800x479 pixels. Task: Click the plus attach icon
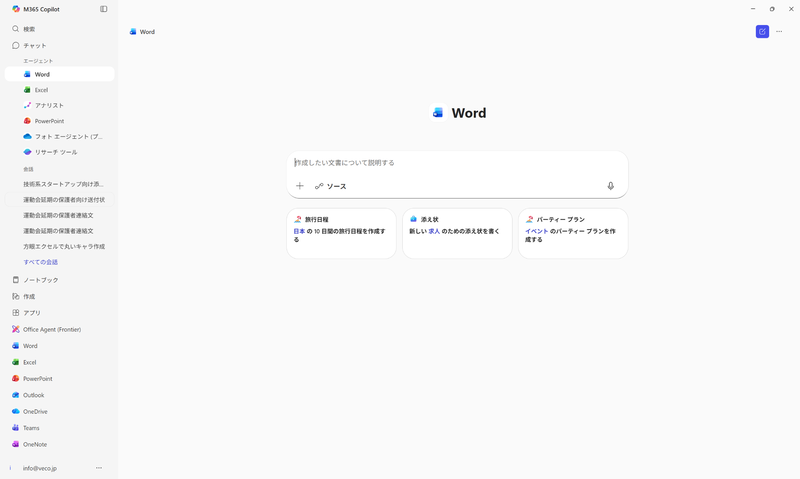point(300,186)
